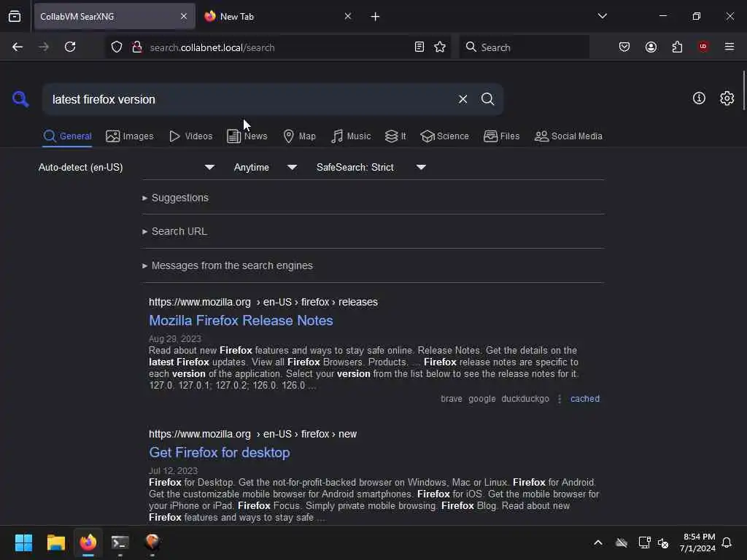Open the uBlock Origin extension icon
The height and width of the screenshot is (560, 747).
(x=703, y=47)
